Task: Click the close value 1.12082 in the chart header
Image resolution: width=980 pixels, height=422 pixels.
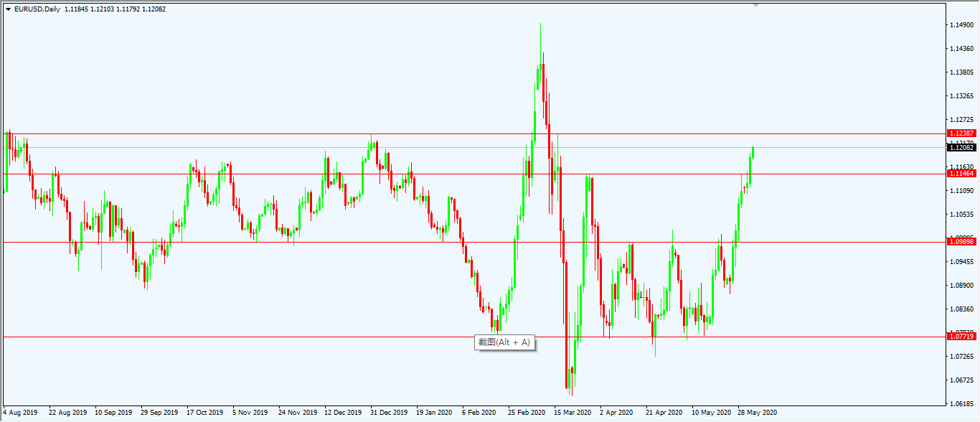Action: click(x=154, y=9)
